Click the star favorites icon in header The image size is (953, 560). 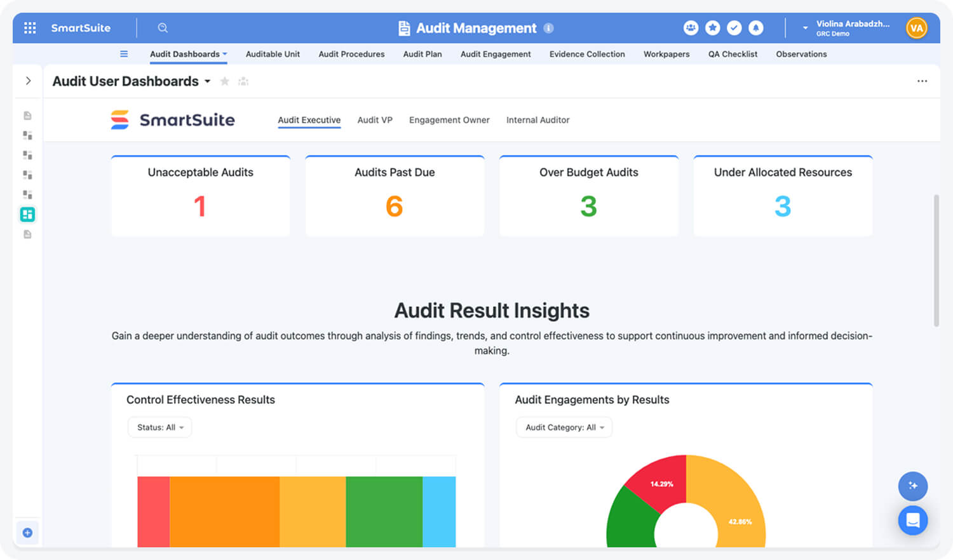pos(712,28)
